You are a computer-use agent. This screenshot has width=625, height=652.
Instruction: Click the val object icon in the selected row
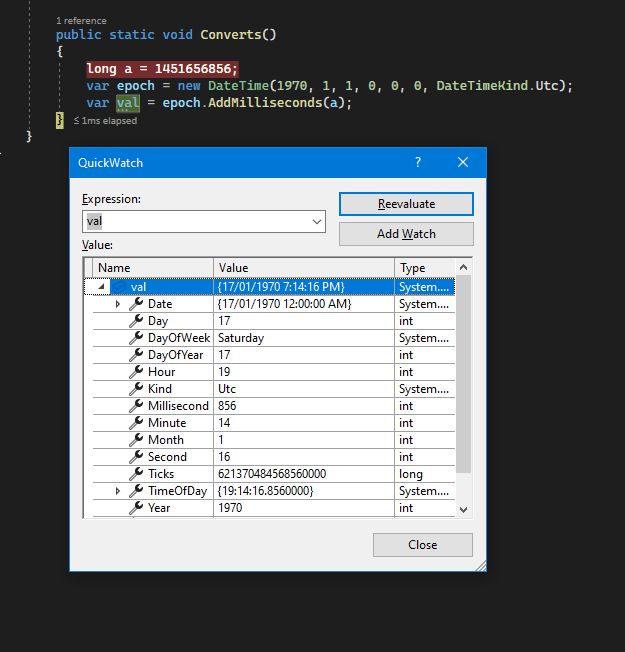coord(119,286)
